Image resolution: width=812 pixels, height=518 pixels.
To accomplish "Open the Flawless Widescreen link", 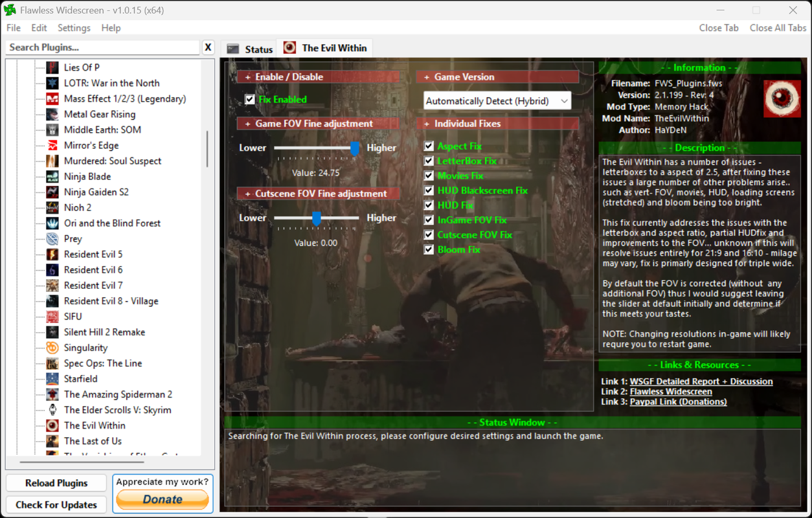I will (671, 391).
